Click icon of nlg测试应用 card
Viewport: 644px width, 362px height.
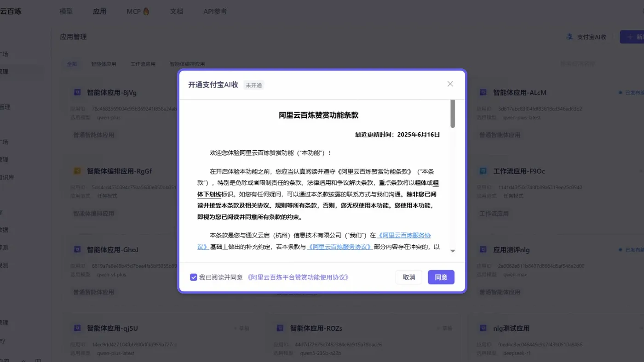483,328
